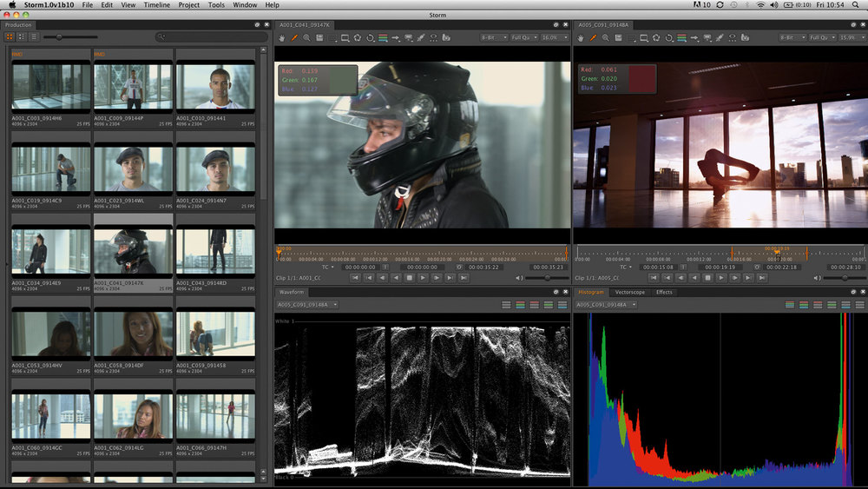Adjust the thumbnail size slider in Production

(x=59, y=36)
